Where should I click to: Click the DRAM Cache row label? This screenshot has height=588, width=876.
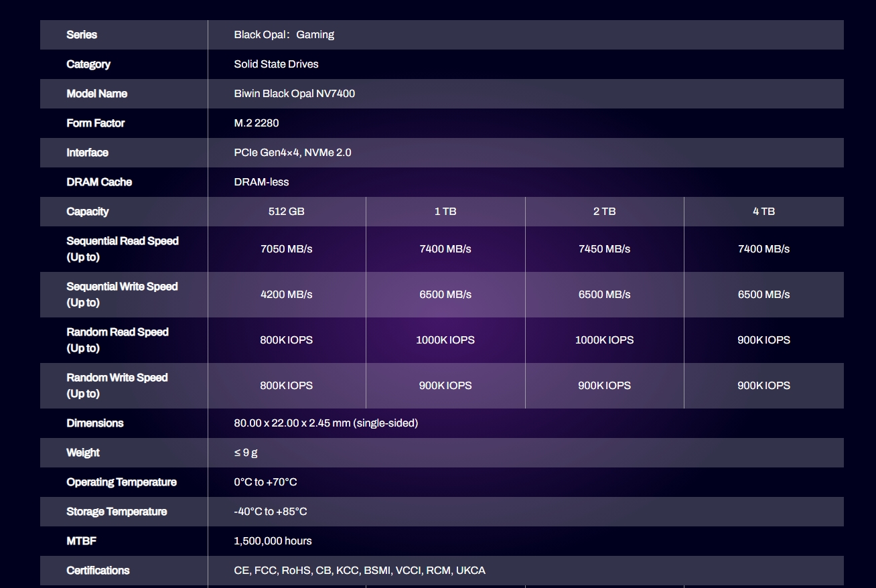99,182
